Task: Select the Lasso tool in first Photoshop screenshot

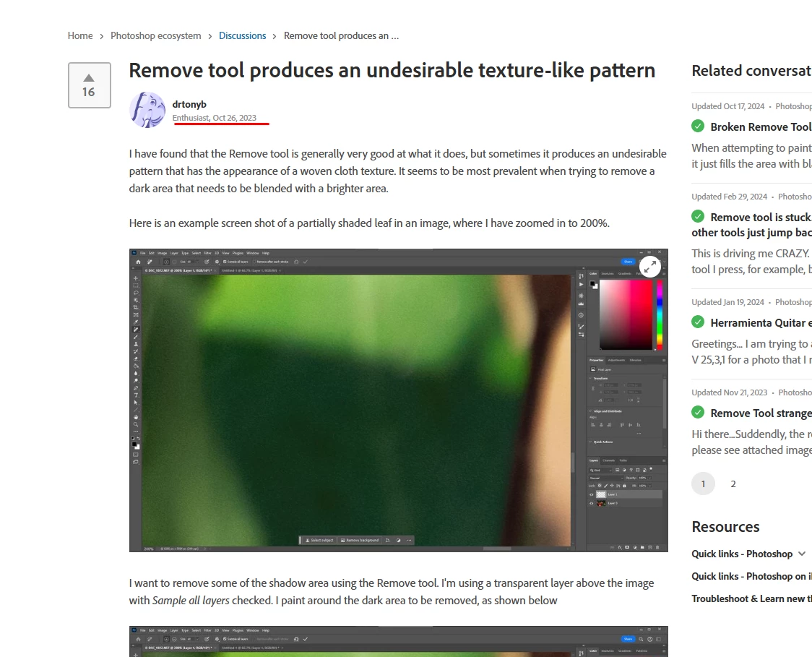Action: click(136, 293)
